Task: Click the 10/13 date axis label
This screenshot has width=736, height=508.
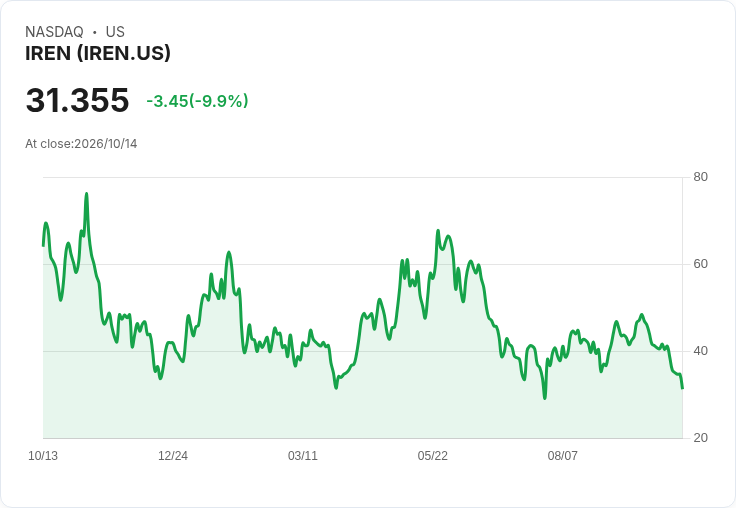Action: pos(43,456)
